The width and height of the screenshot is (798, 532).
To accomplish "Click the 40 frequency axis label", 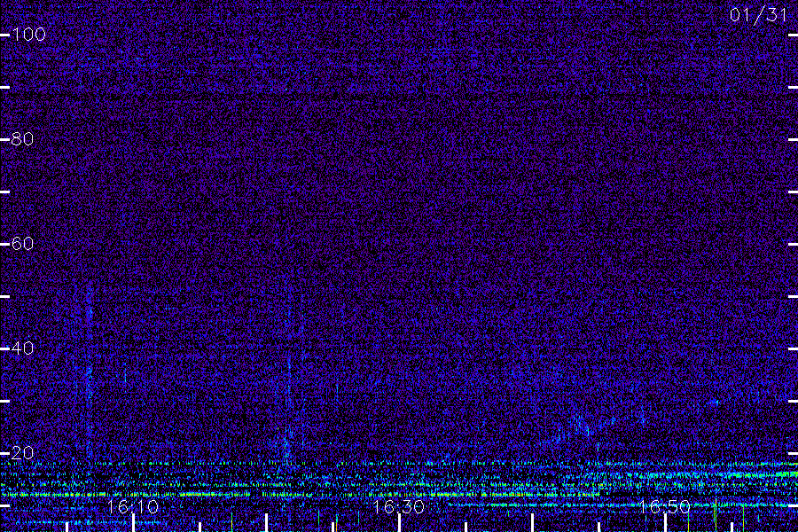I will (22, 348).
